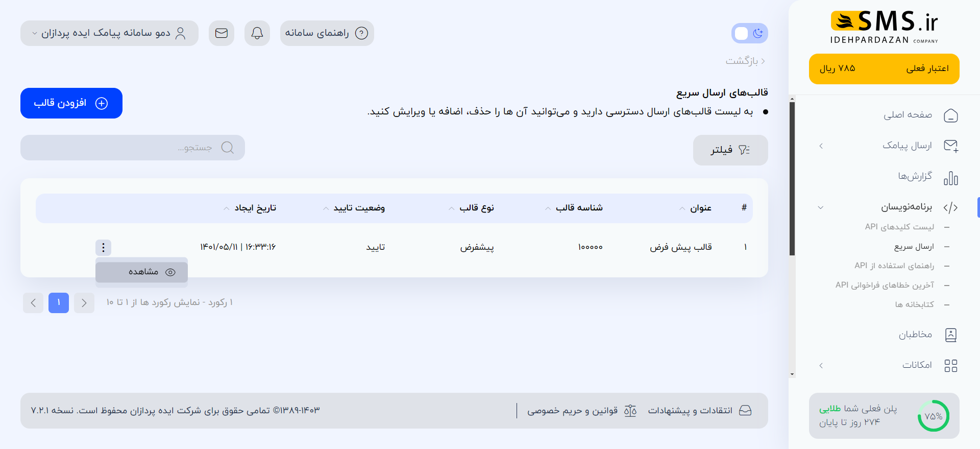Click مخاطبان contacts icon

951,335
